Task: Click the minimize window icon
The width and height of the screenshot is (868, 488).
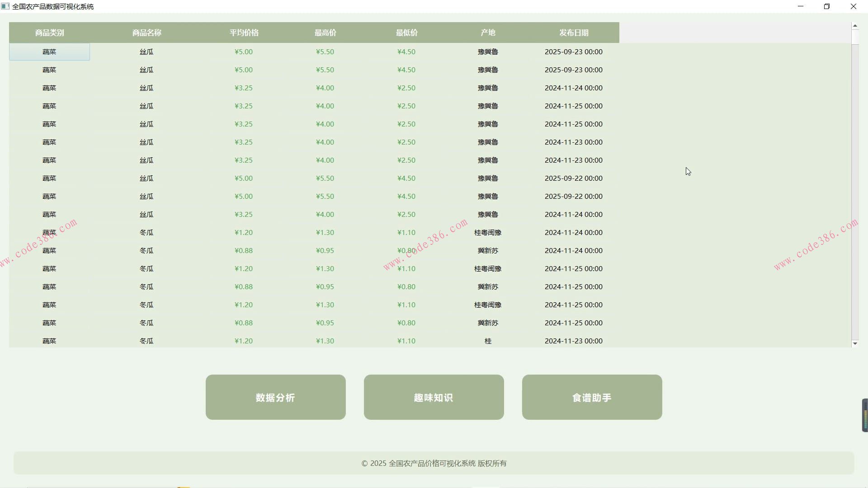Action: pyautogui.click(x=801, y=6)
